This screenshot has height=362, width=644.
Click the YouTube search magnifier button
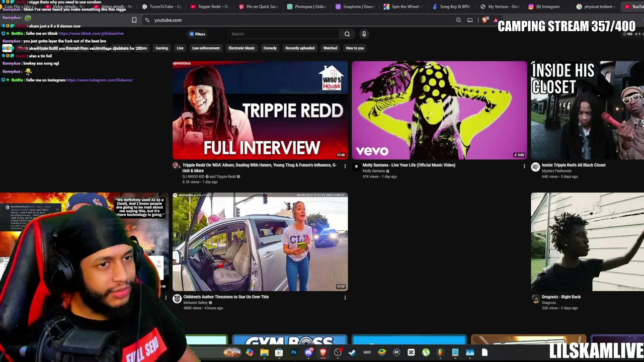tap(347, 34)
